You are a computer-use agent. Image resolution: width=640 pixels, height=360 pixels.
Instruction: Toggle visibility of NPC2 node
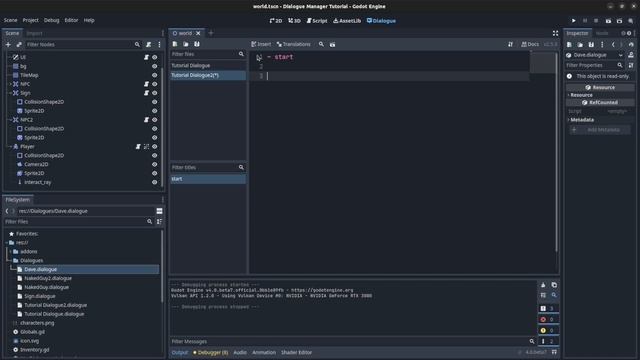point(154,120)
